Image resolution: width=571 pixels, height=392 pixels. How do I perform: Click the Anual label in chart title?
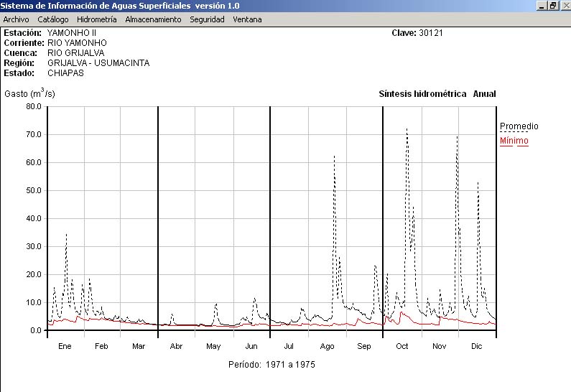(484, 94)
